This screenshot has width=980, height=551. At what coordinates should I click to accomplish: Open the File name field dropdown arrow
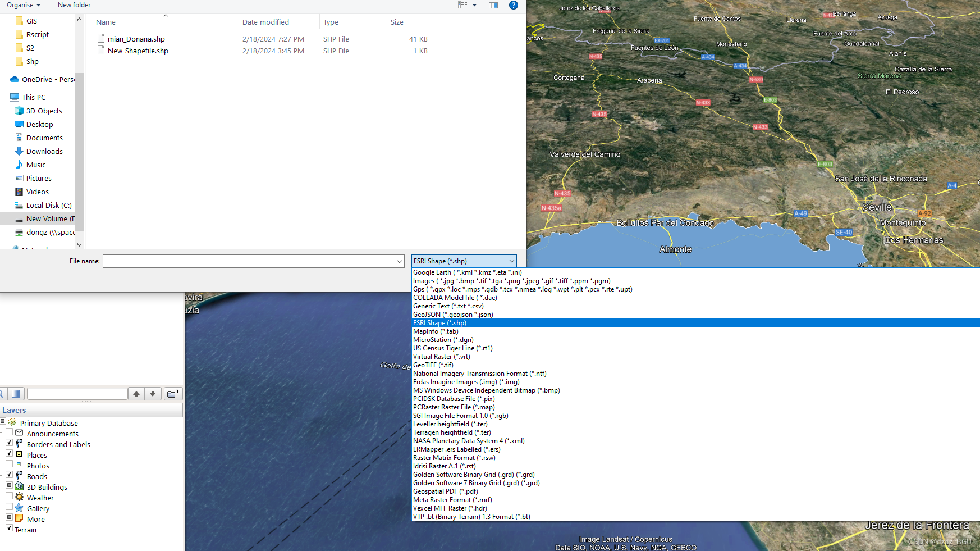click(399, 261)
